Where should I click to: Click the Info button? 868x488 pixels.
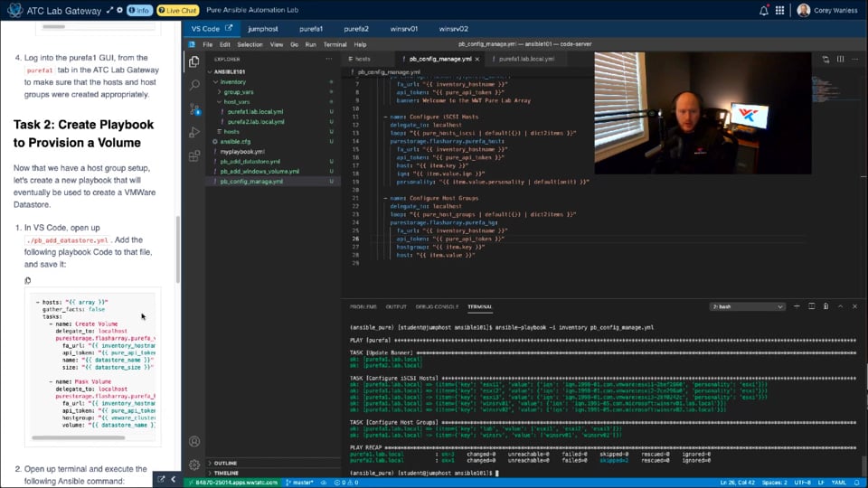pyautogui.click(x=139, y=10)
